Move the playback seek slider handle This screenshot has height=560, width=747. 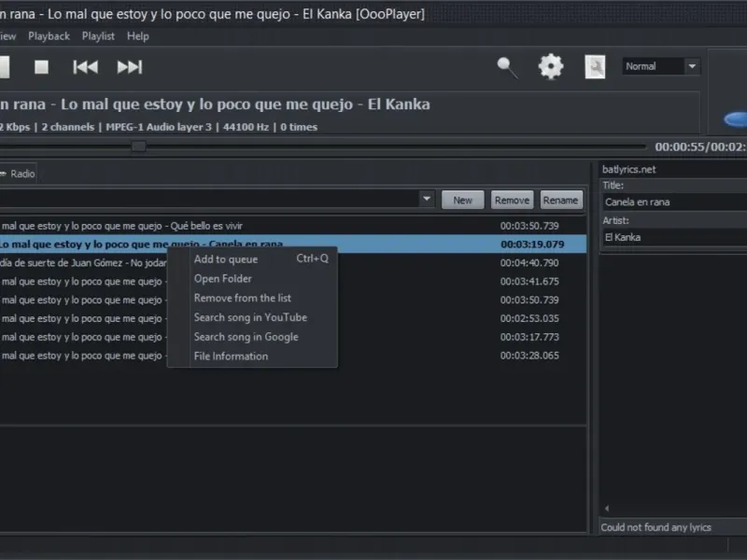138,147
